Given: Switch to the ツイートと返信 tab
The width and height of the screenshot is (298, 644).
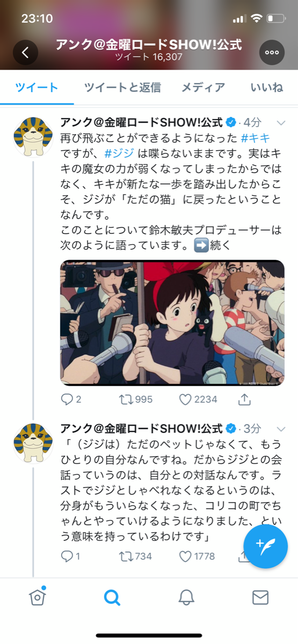Looking at the screenshot, I should 122,87.
